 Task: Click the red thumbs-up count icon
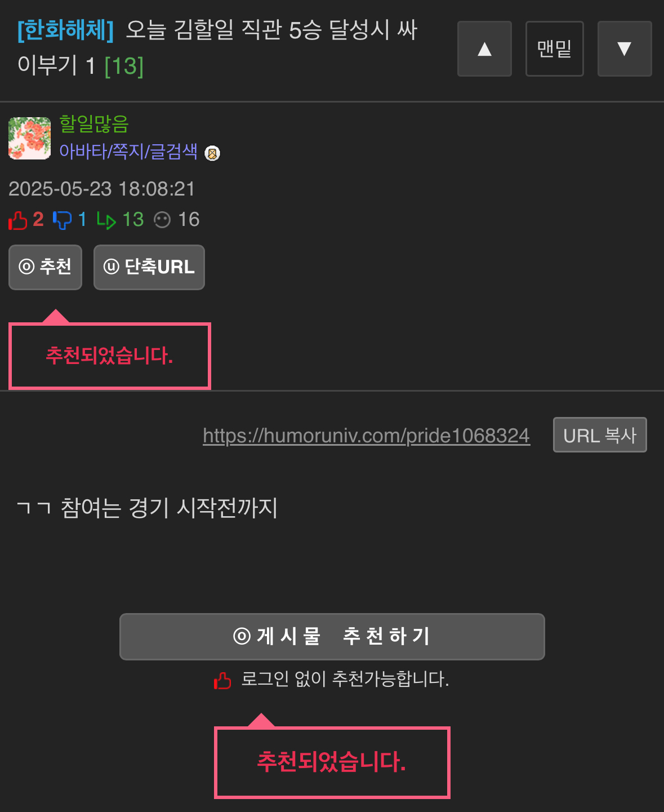pos(18,220)
